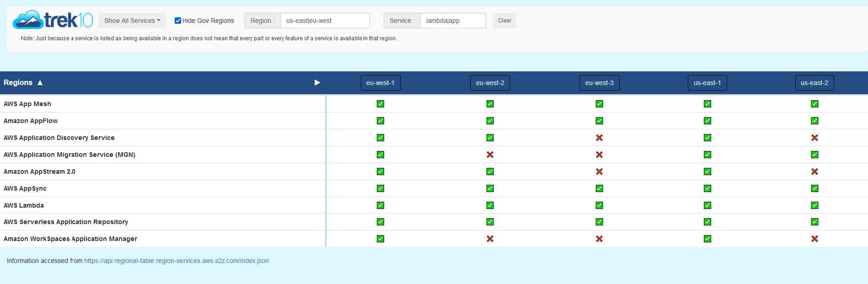
Task: Click red X for MGN in eu-west-2
Action: point(490,155)
